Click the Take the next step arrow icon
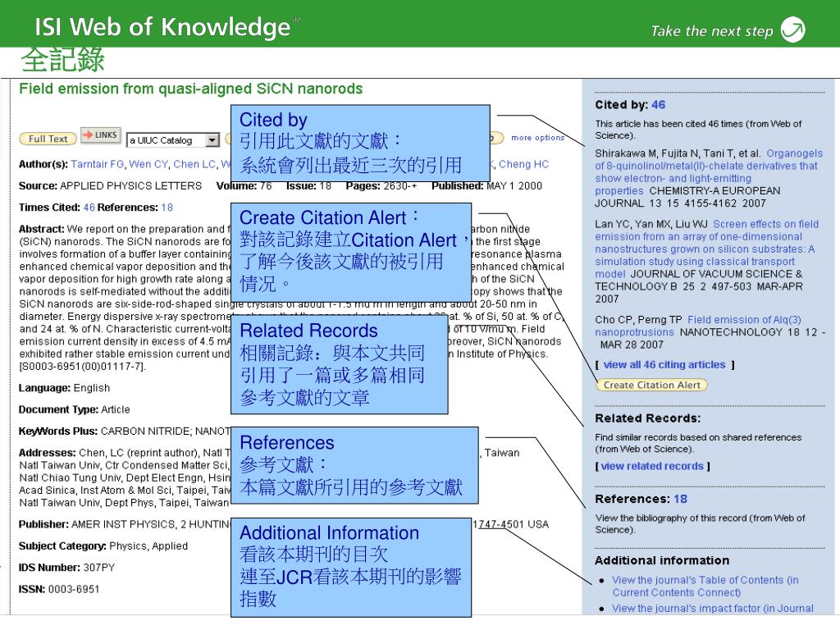This screenshot has height=630, width=840. coord(793,30)
